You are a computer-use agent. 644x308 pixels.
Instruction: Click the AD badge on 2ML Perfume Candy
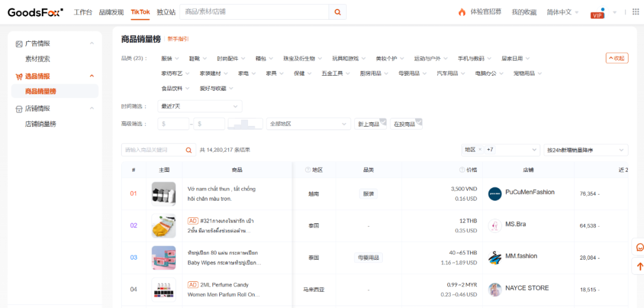tap(193, 285)
